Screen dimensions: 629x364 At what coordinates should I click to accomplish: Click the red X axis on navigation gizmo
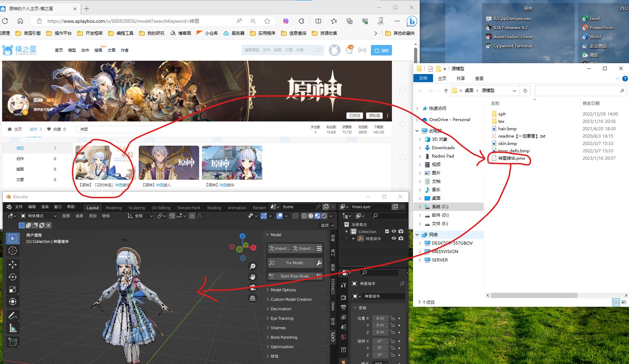(x=254, y=248)
